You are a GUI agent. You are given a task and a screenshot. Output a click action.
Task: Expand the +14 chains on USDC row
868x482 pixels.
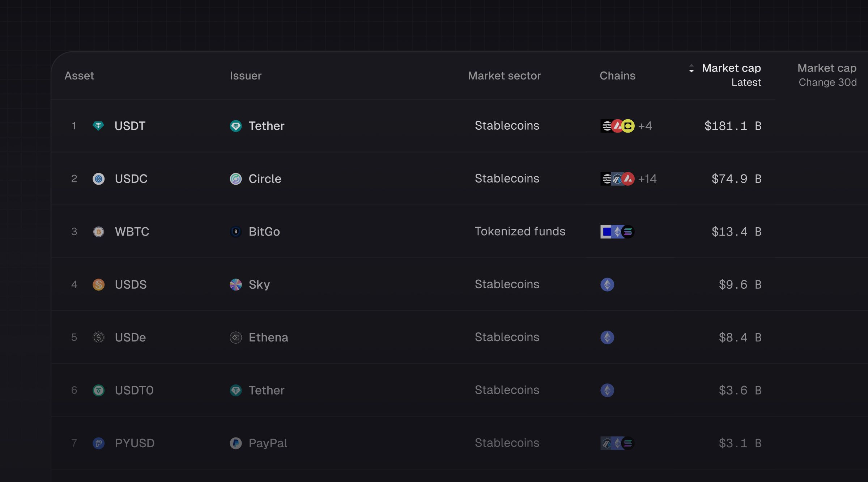[x=647, y=178]
